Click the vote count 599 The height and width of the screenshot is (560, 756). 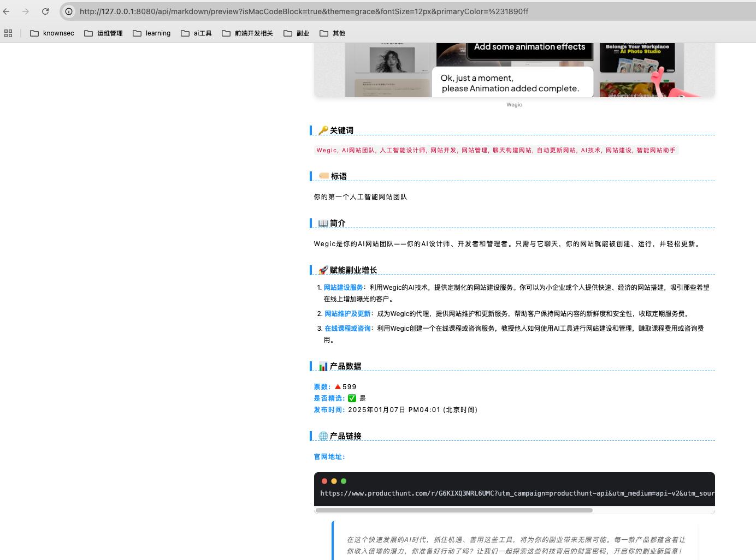click(349, 387)
